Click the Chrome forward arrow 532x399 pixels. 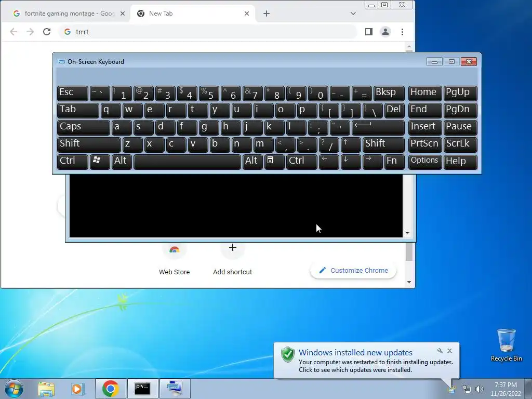pyautogui.click(x=30, y=32)
